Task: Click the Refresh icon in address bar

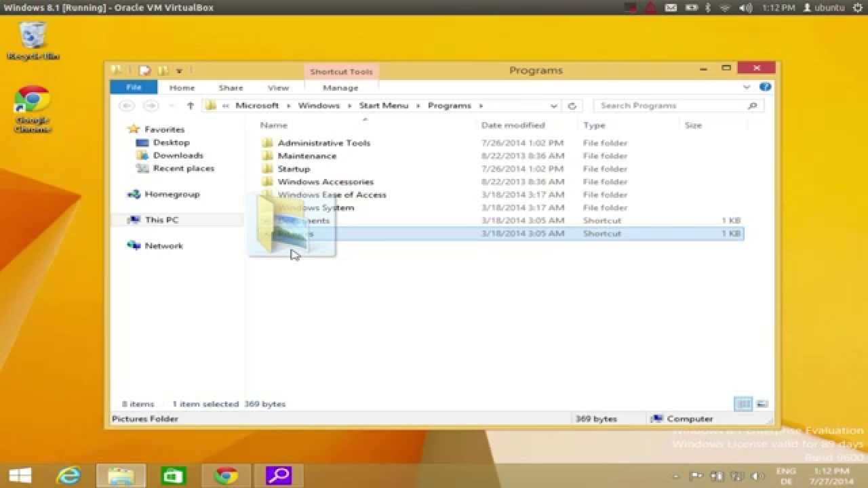Action: [x=572, y=106]
